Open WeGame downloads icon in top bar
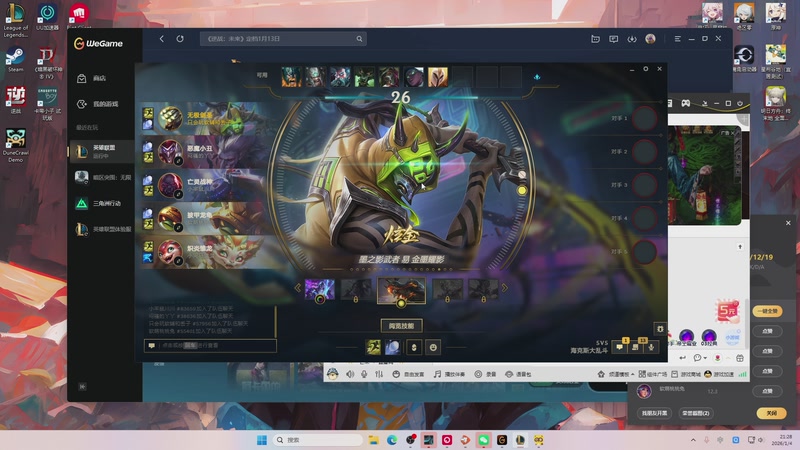The height and width of the screenshot is (450, 800). 632,39
